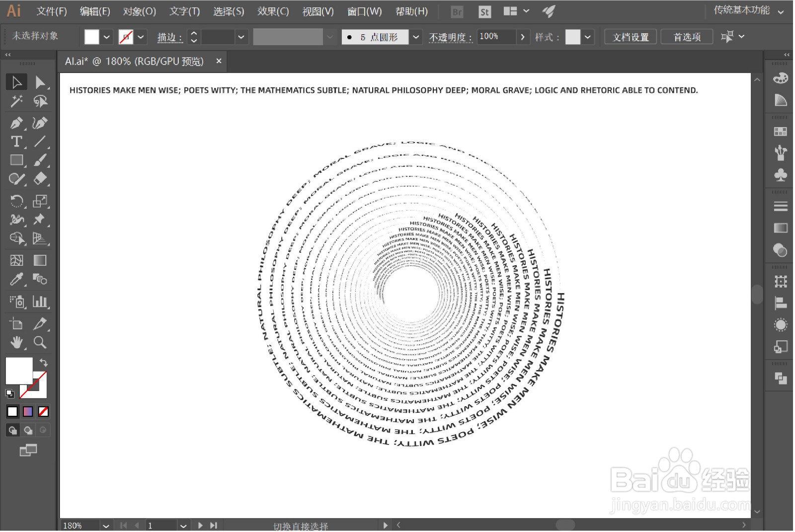Reset to default fill and stroke
Image resolution: width=795 pixels, height=532 pixels.
point(10,393)
